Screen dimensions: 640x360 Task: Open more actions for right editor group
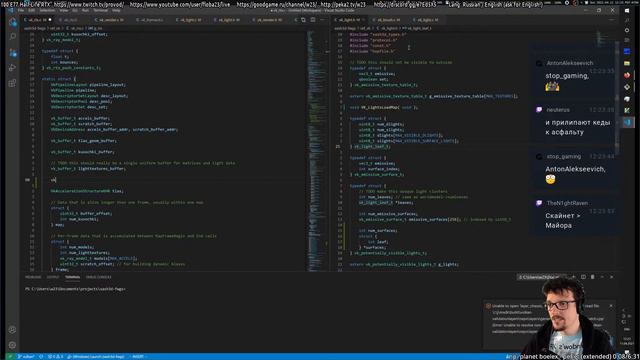[x=611, y=20]
